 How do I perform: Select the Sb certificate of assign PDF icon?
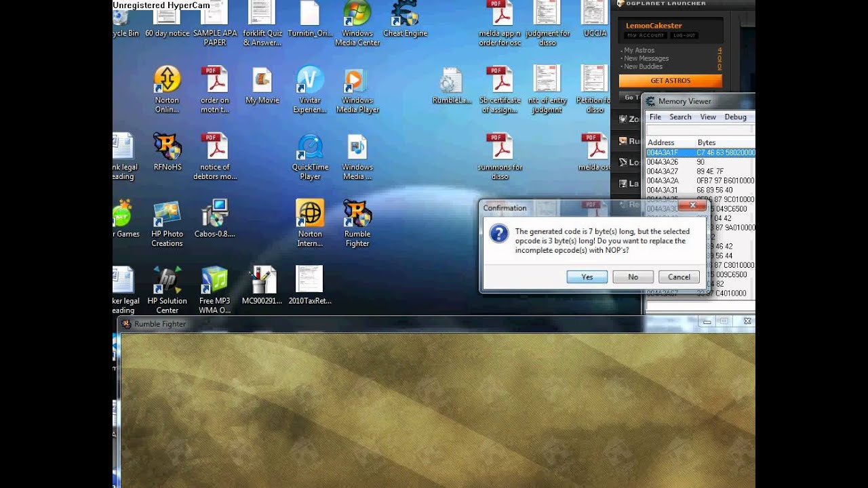(500, 89)
